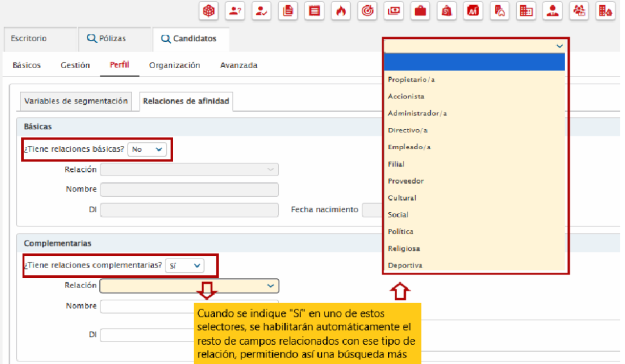Screen dimensions: 625x364
Task: Select the Política option
Action: (474, 232)
